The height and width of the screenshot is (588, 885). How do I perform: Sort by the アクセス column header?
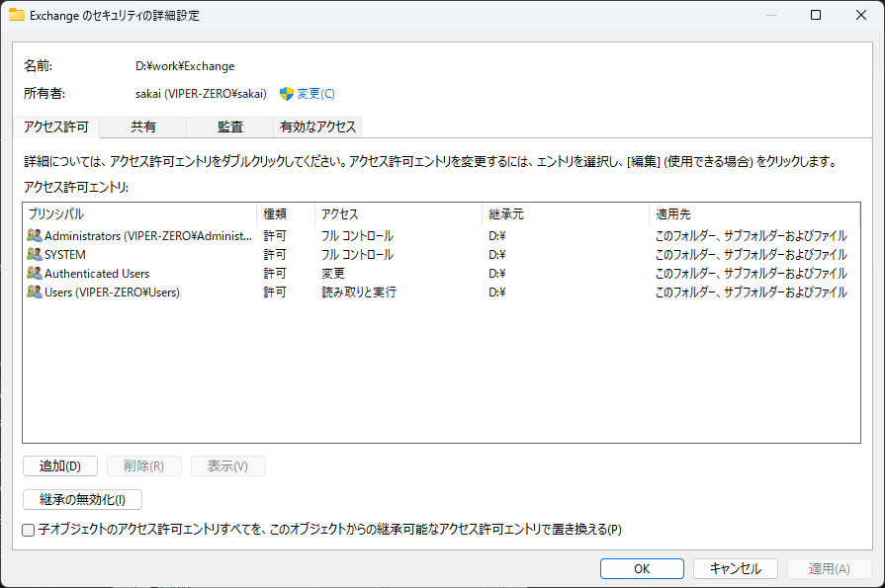[x=398, y=214]
